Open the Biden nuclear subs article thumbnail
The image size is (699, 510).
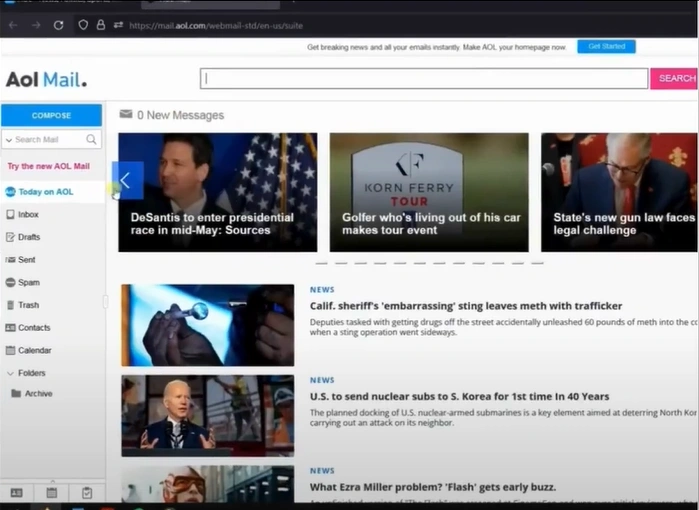coord(208,416)
